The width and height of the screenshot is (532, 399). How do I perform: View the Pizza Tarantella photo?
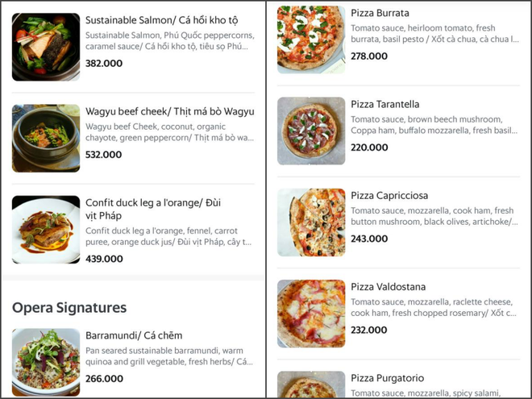pyautogui.click(x=311, y=131)
